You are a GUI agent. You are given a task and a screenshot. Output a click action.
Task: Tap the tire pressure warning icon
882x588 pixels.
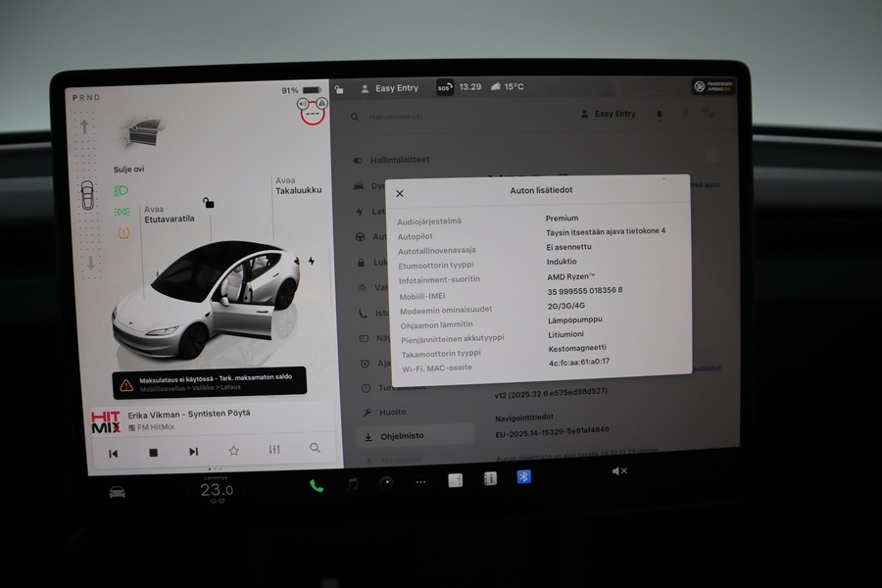point(122,231)
